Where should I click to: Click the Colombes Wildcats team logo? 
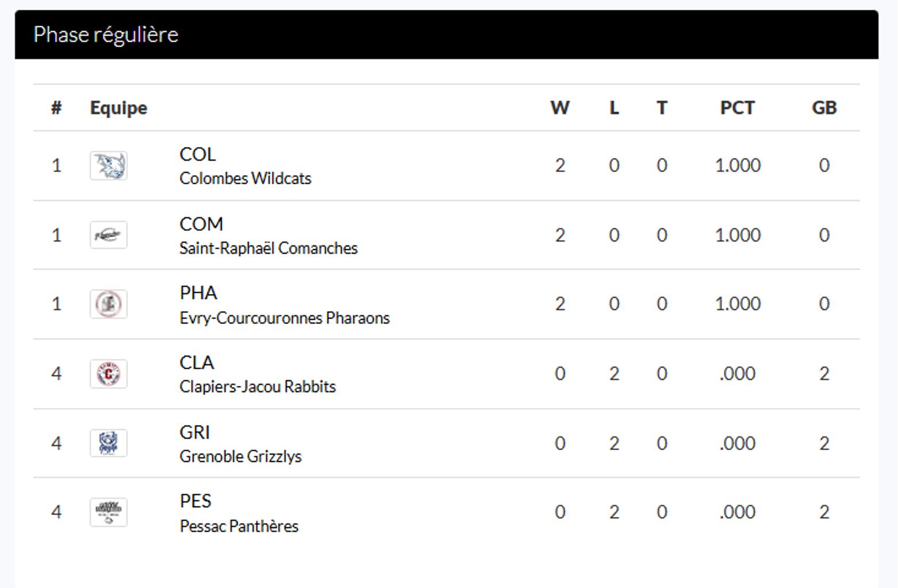[x=109, y=166]
